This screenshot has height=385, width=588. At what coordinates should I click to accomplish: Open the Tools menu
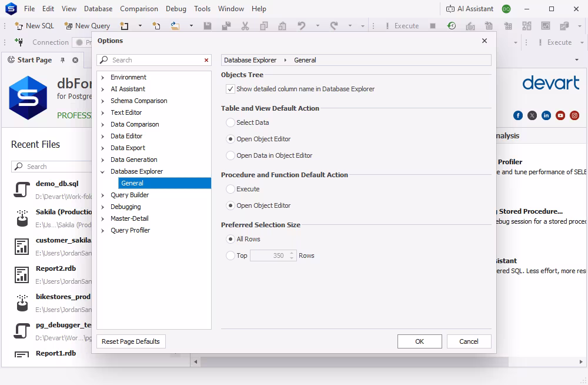(202, 9)
